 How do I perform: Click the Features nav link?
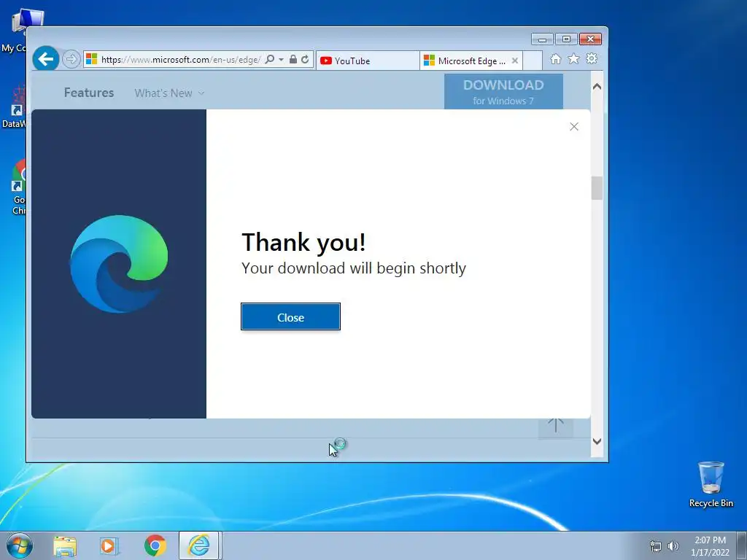89,93
